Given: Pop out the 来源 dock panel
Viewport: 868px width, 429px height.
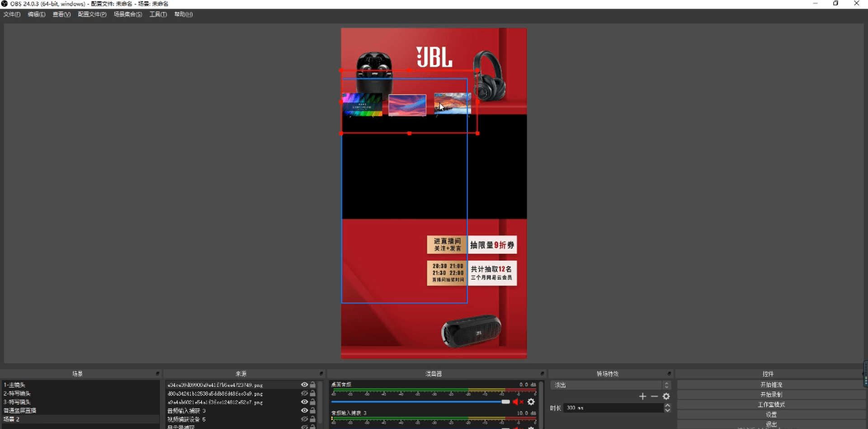Looking at the screenshot, I should pos(321,374).
